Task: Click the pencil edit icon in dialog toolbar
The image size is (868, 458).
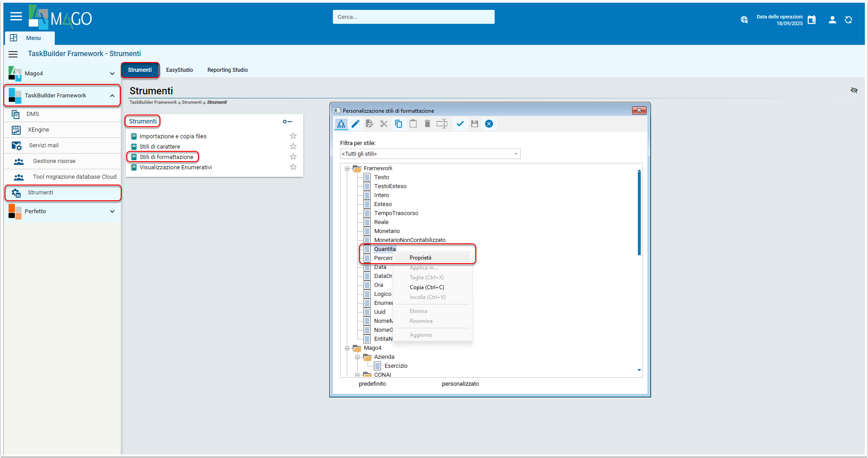Action: pyautogui.click(x=355, y=124)
